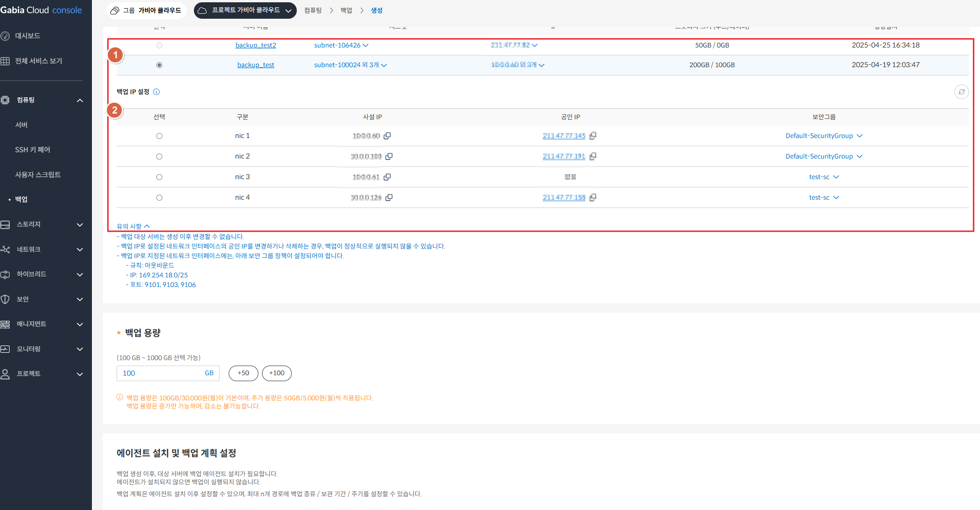The width and height of the screenshot is (980, 510).
Task: Copy the nic 3 private IP
Action: 387,177
